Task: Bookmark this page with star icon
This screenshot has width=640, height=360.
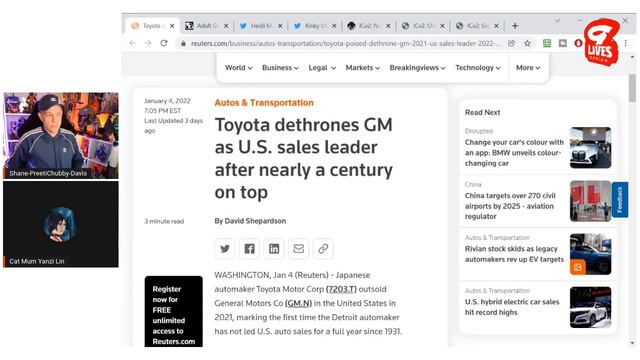Action: (x=527, y=43)
